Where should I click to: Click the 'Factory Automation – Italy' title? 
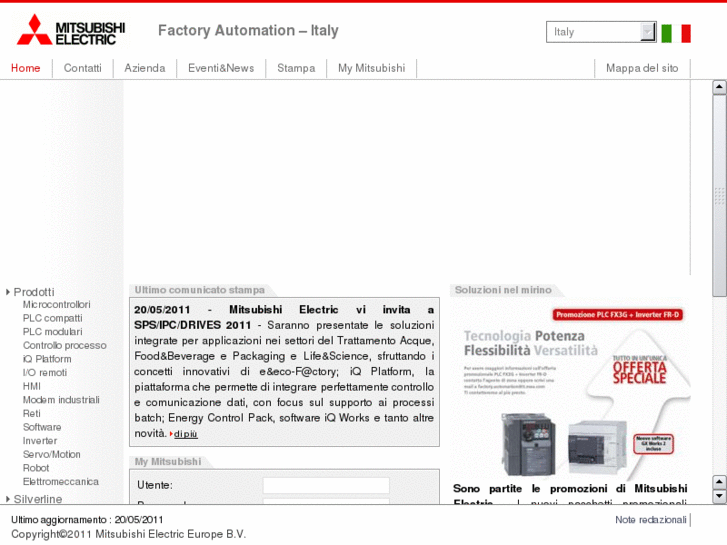pyautogui.click(x=248, y=31)
